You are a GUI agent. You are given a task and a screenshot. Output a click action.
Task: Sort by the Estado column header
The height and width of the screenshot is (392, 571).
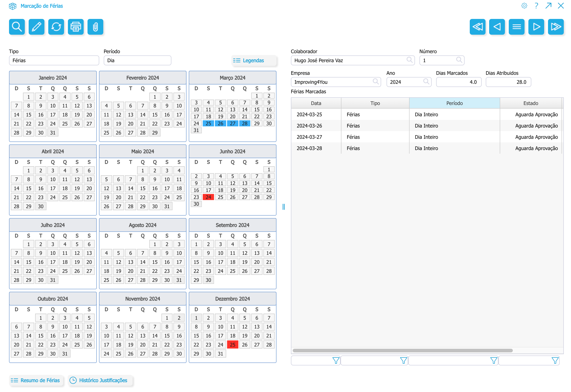(530, 103)
